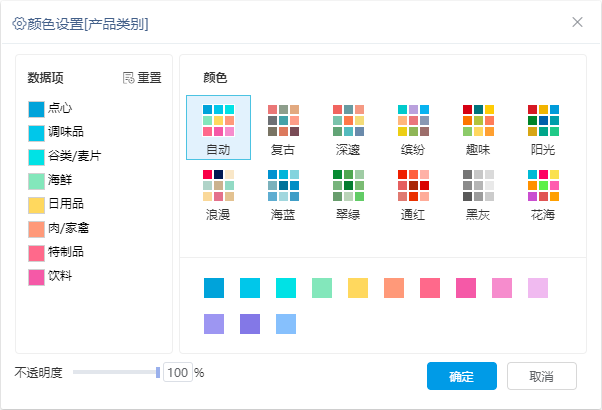Pick the light blue palette color in second row
The height and width of the screenshot is (410, 602).
(286, 324)
